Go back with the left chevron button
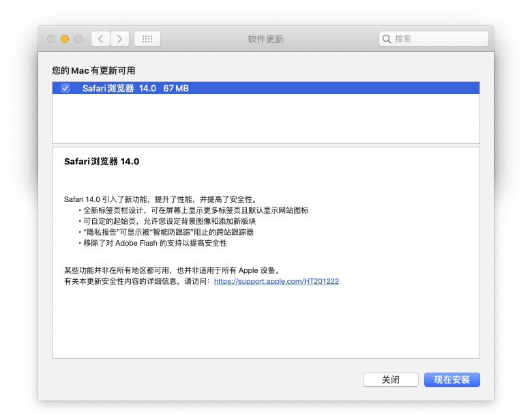 click(100, 39)
